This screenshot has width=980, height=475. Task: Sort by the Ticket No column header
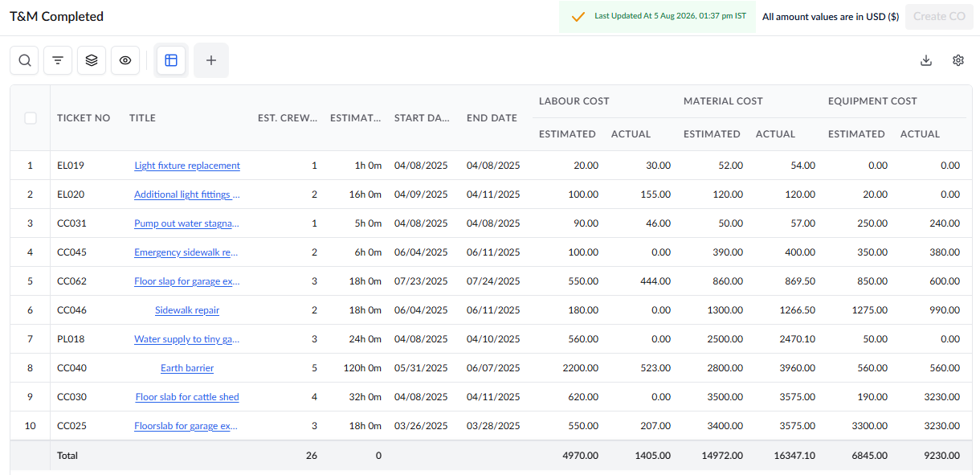pyautogui.click(x=84, y=118)
